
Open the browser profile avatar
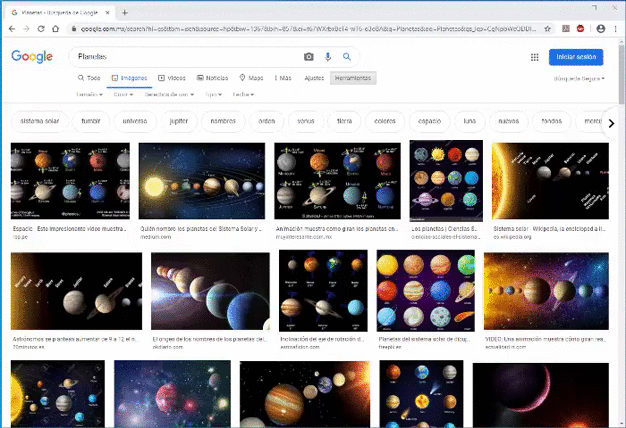coord(600,29)
